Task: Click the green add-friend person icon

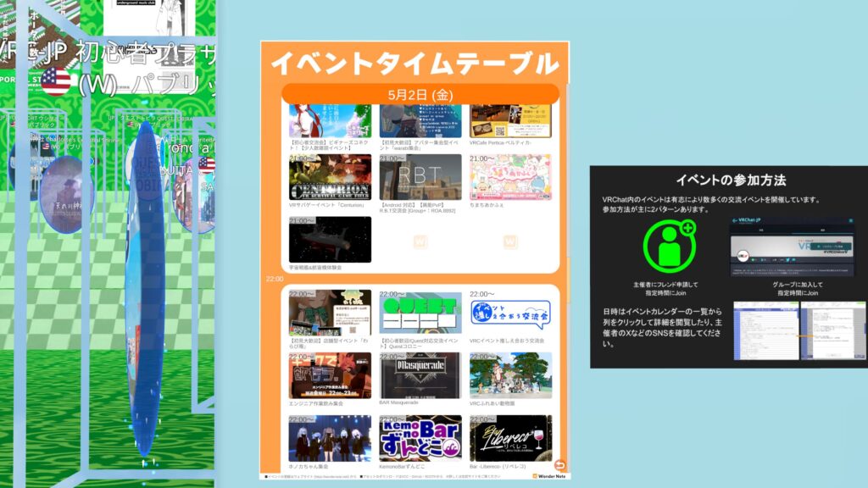Action: click(x=669, y=247)
